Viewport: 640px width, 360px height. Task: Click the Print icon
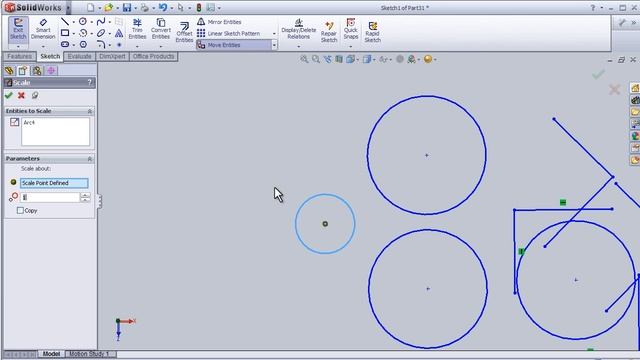[x=144, y=7]
